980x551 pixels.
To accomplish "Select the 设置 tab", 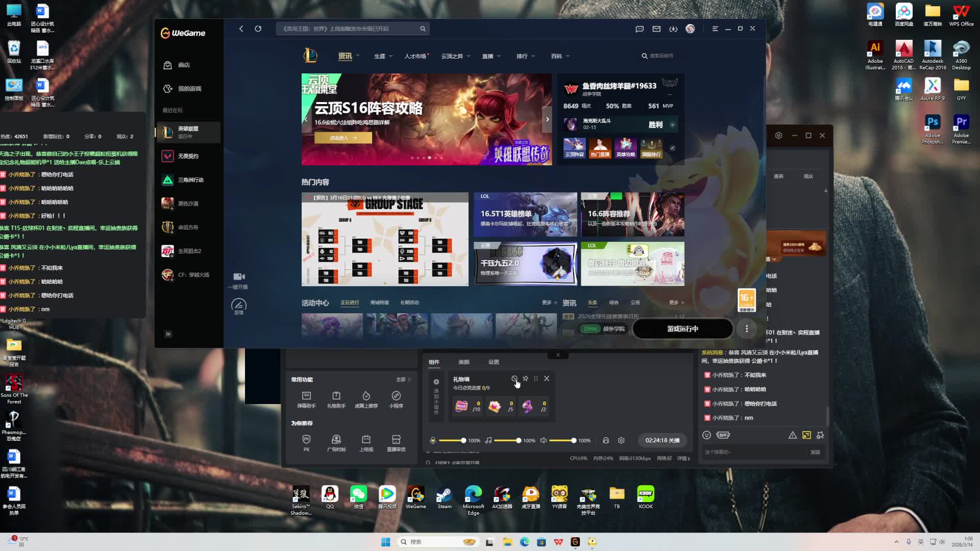I will [x=494, y=362].
